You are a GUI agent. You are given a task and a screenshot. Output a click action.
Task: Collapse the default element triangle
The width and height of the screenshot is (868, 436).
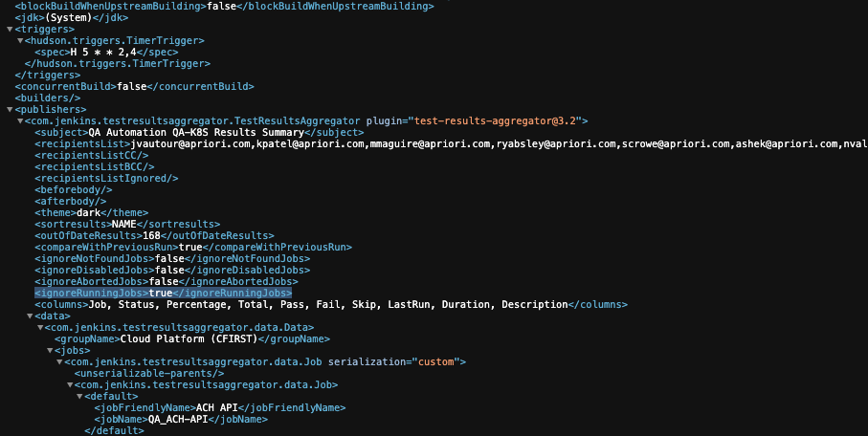pos(79,397)
